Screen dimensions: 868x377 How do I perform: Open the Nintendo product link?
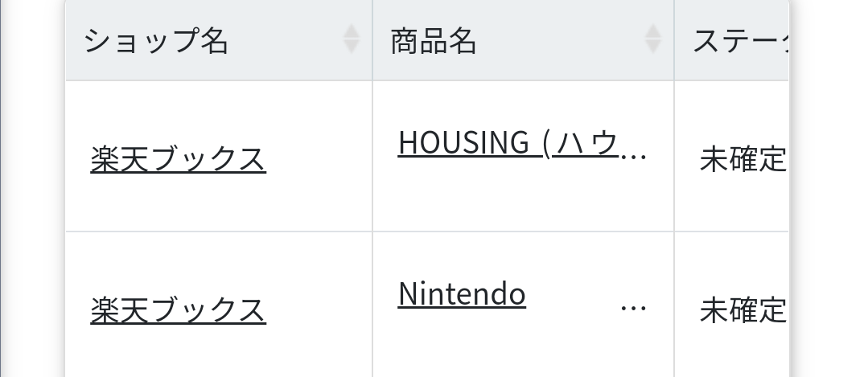[x=462, y=293]
